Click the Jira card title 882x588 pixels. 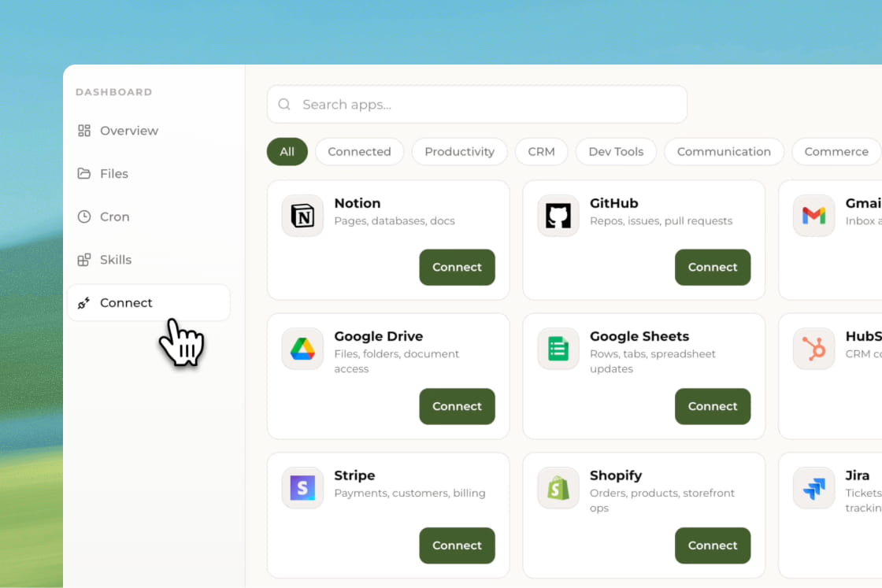pos(858,475)
